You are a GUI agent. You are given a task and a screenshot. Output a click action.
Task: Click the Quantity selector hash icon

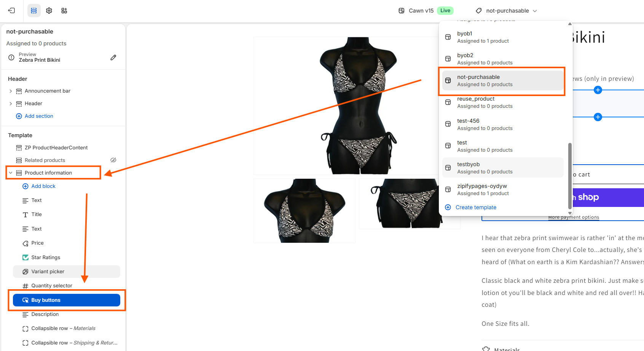coord(26,286)
